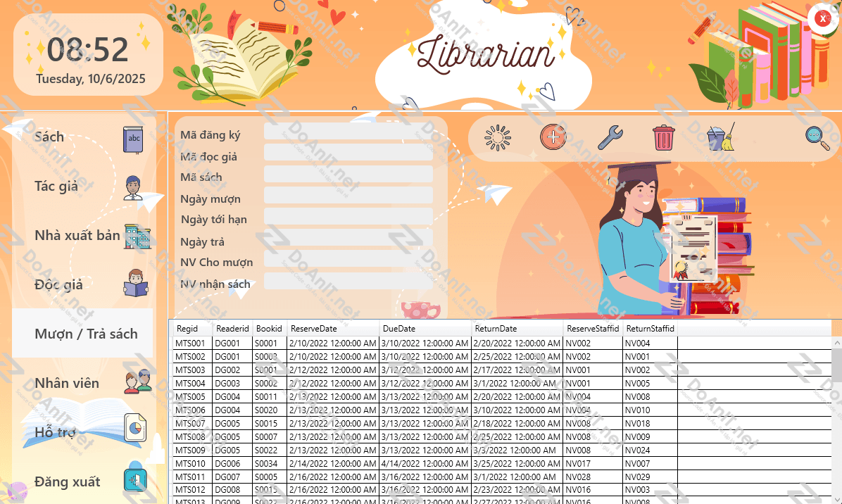Click the Ngày mượn input field
Screen dimensions: 842x504
tap(348, 196)
